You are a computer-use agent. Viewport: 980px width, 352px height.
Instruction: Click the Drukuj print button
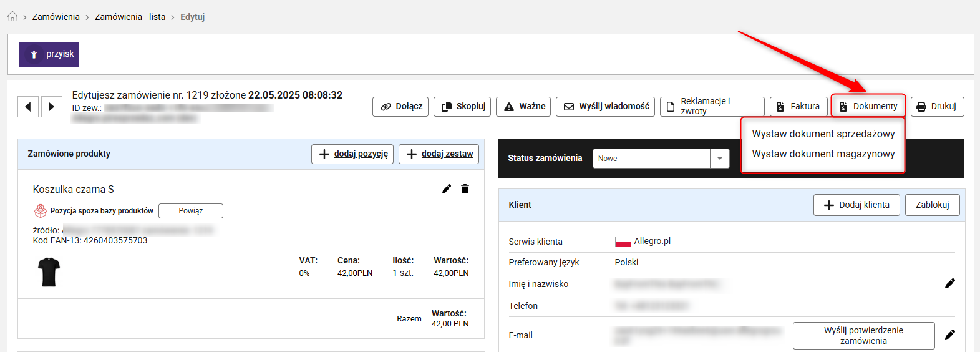pos(937,107)
